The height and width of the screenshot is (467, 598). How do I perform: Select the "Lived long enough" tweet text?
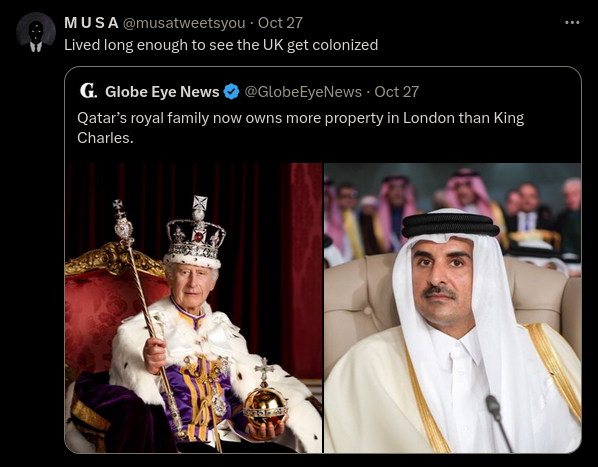[x=221, y=45]
